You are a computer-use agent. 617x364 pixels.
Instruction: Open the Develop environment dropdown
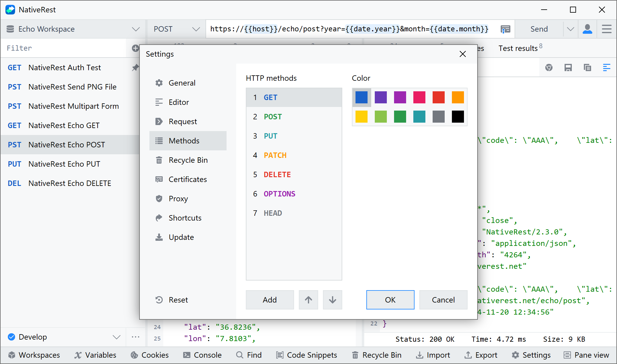pos(117,337)
